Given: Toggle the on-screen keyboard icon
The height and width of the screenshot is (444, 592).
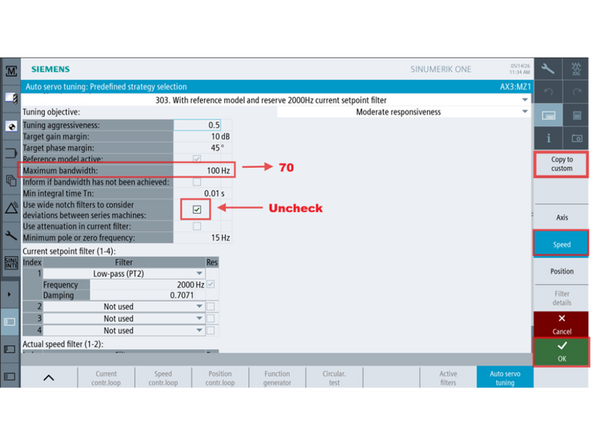Looking at the screenshot, I should (548, 115).
